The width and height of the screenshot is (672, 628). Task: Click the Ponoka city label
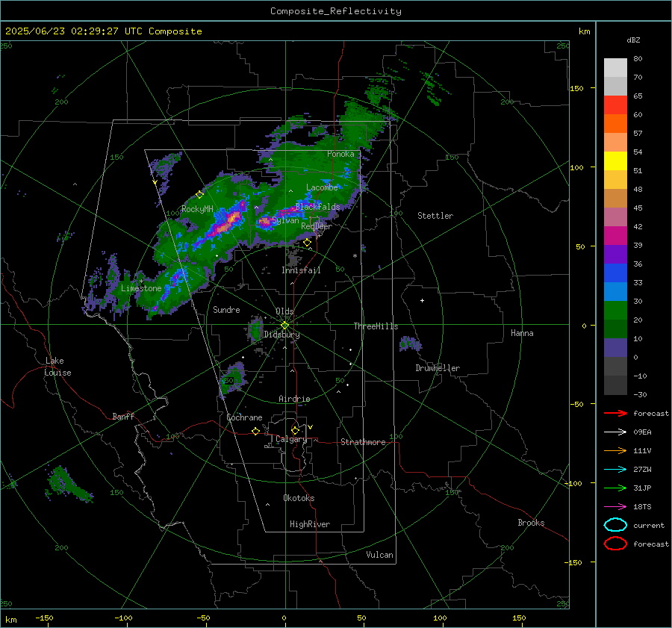click(x=340, y=154)
